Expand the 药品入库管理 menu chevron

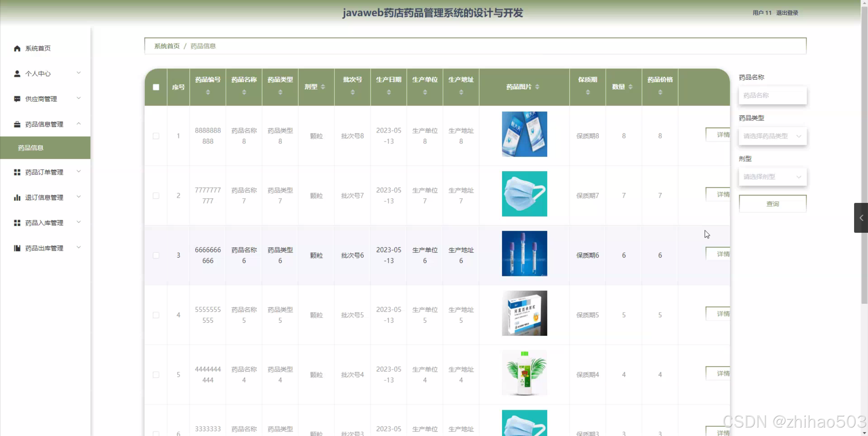[x=79, y=222]
